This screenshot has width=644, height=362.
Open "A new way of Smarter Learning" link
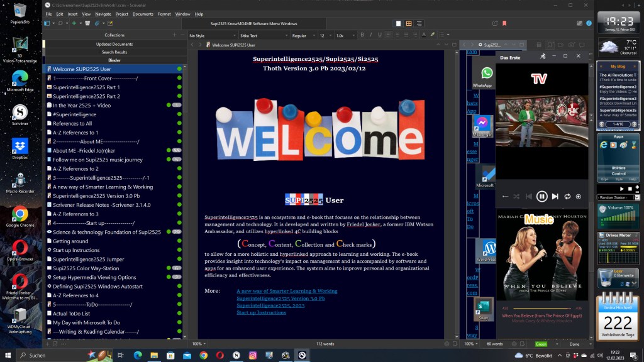287,291
